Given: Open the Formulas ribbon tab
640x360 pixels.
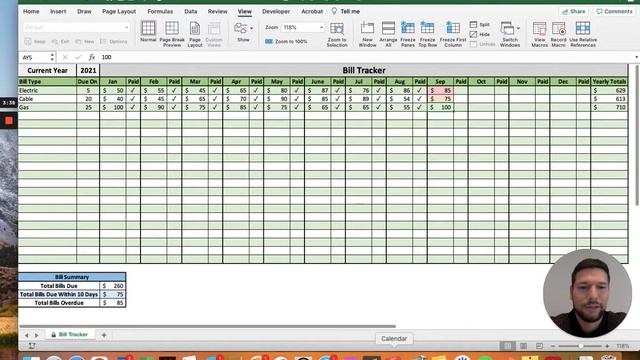Looking at the screenshot, I should point(160,11).
